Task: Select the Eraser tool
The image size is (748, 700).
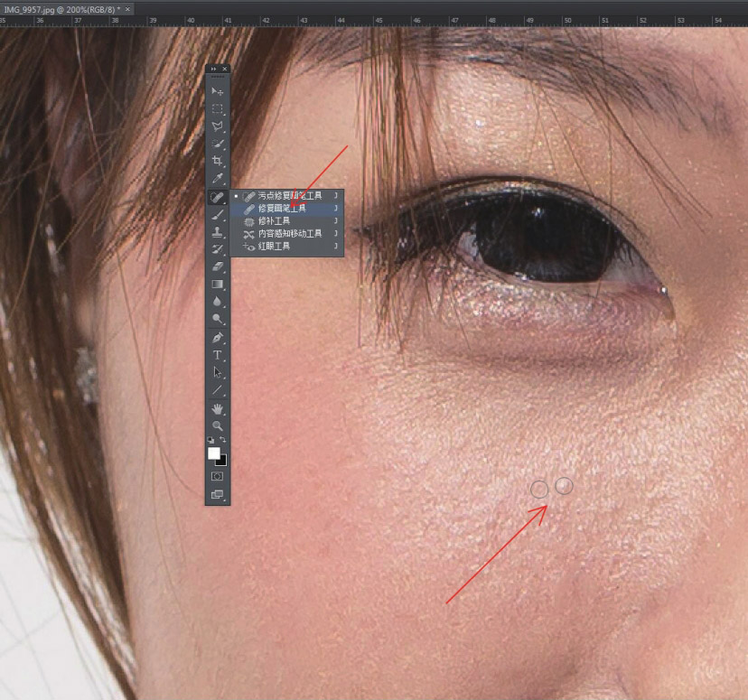Action: [x=218, y=266]
